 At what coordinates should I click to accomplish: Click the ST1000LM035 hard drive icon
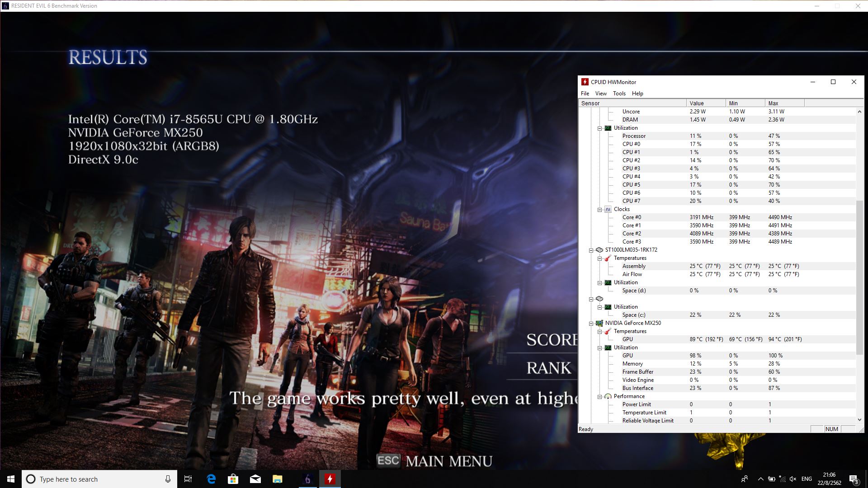(x=599, y=250)
